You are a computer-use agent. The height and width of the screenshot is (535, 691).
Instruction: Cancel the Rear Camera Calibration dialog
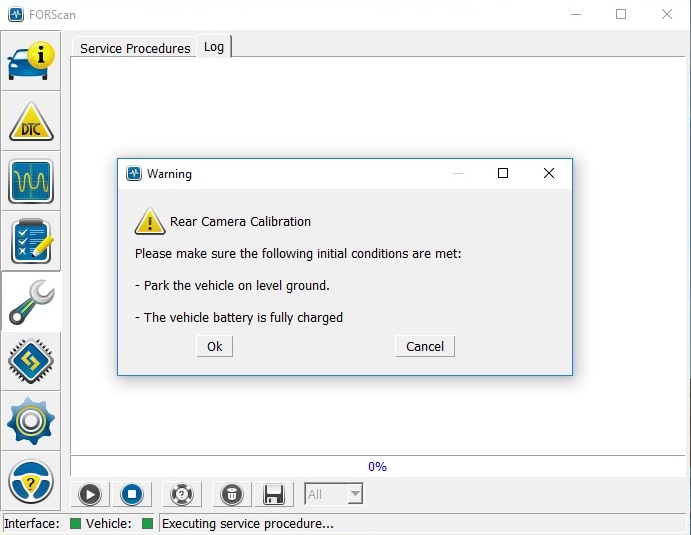425,346
